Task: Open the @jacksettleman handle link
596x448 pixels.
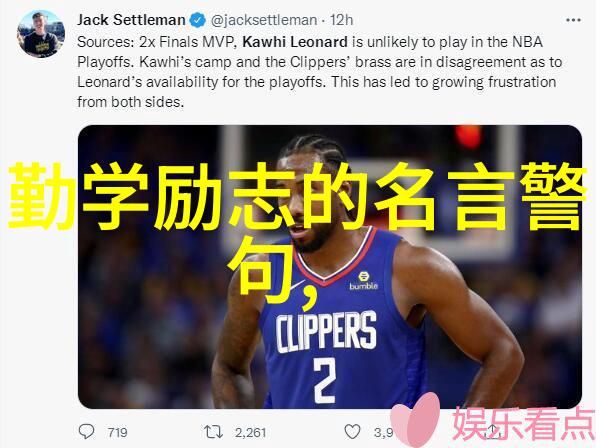Action: coord(264,20)
